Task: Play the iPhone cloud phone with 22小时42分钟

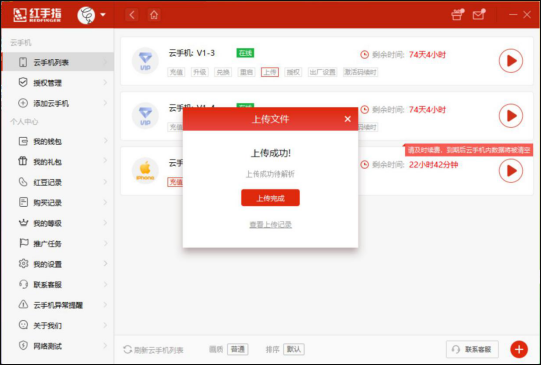Action: click(511, 170)
